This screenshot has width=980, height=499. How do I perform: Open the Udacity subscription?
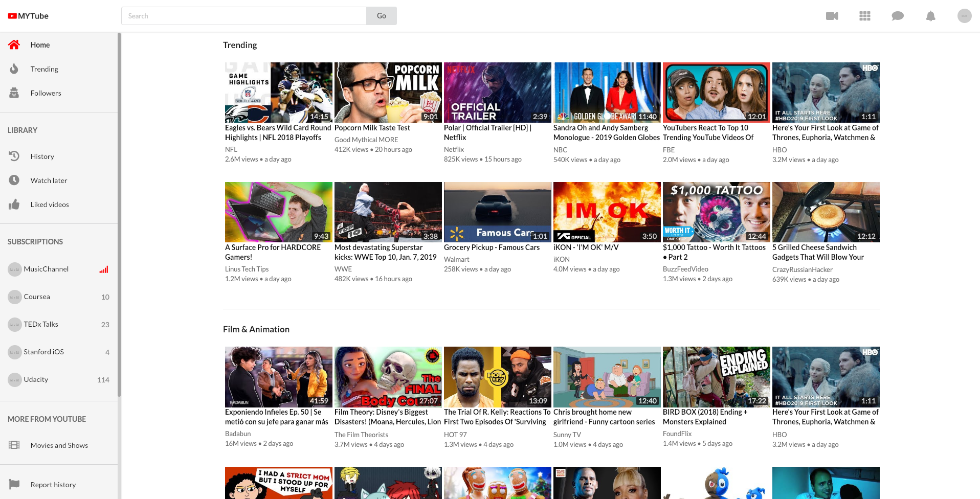59,379
